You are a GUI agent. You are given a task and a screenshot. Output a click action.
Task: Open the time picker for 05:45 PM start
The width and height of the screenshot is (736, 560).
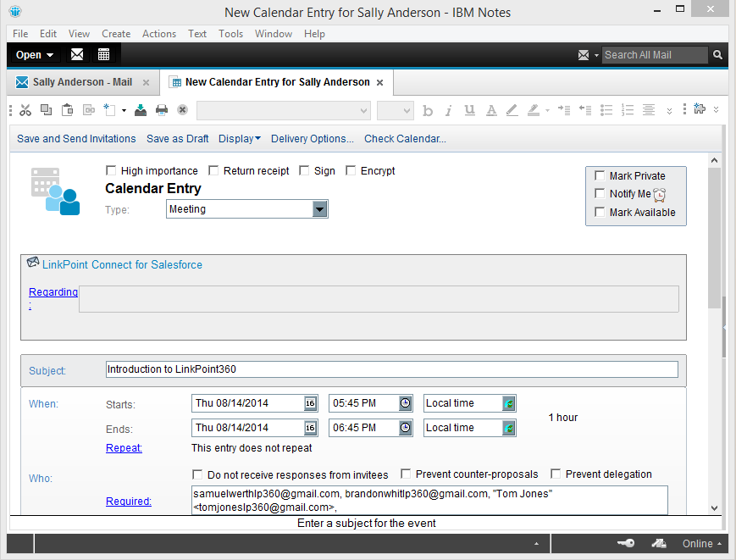click(405, 403)
